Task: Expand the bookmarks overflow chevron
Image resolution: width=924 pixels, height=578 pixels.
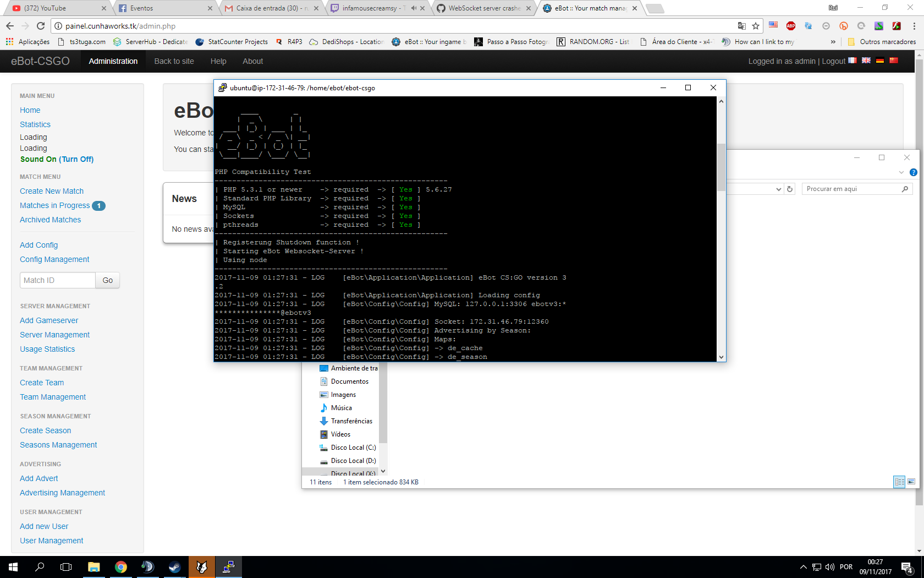Action: click(833, 41)
